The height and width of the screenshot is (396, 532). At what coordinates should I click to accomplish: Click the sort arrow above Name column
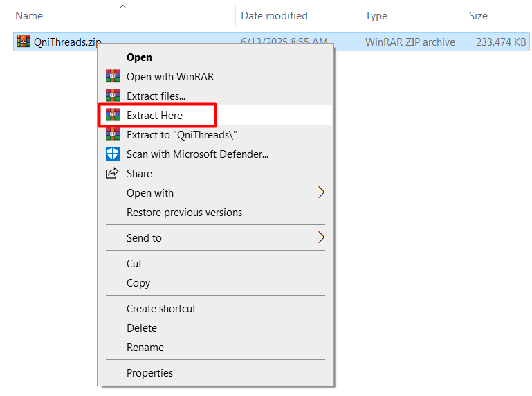pyautogui.click(x=123, y=6)
